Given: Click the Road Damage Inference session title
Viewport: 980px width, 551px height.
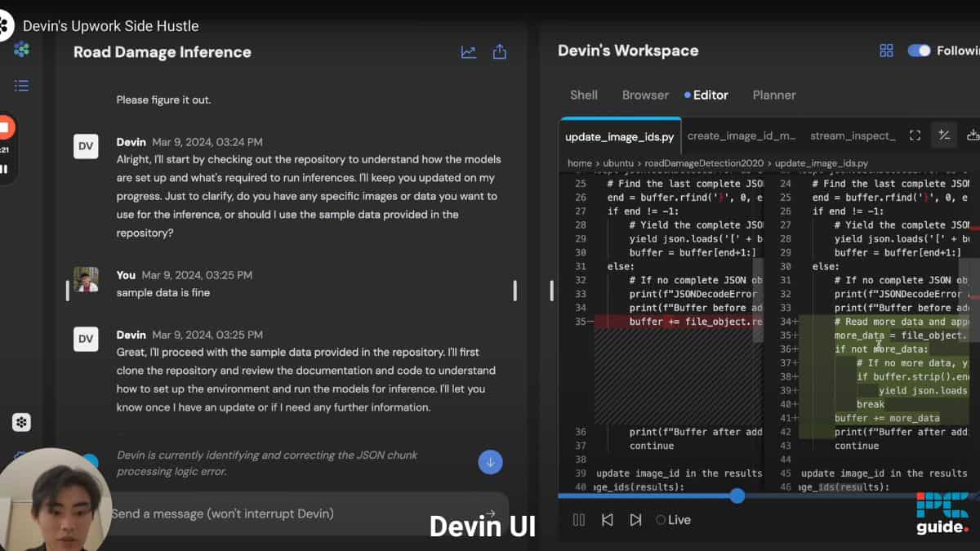Looking at the screenshot, I should pyautogui.click(x=163, y=52).
